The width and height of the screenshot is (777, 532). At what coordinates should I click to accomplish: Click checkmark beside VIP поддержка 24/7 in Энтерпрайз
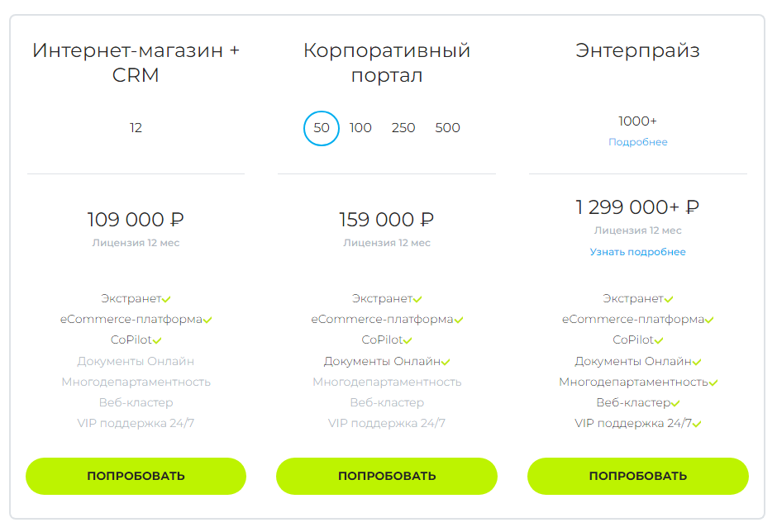click(x=697, y=424)
